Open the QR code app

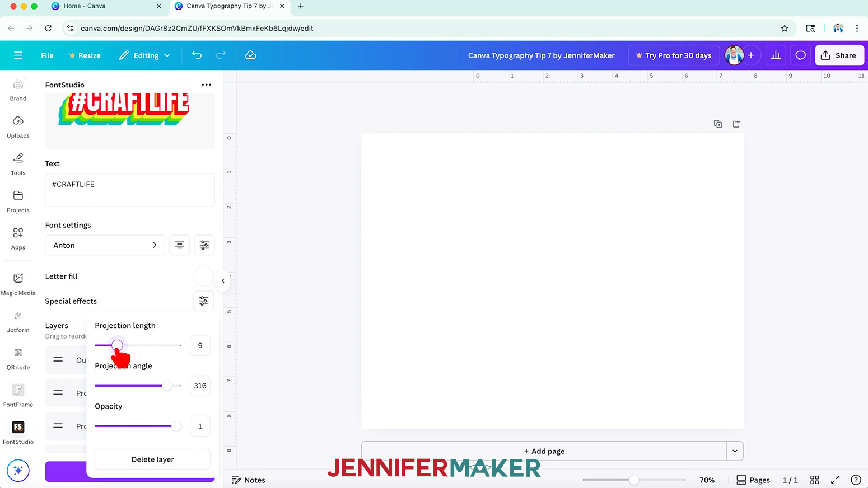[x=18, y=359]
